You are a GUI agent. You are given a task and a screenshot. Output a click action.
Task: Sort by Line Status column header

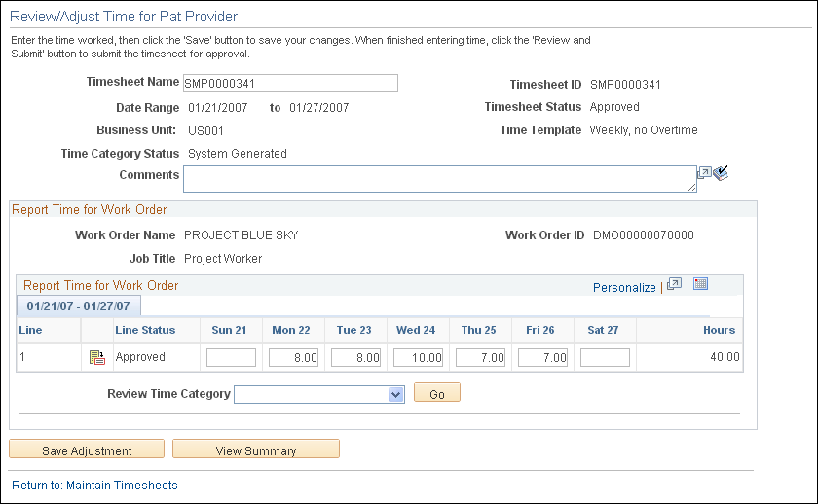pyautogui.click(x=145, y=330)
